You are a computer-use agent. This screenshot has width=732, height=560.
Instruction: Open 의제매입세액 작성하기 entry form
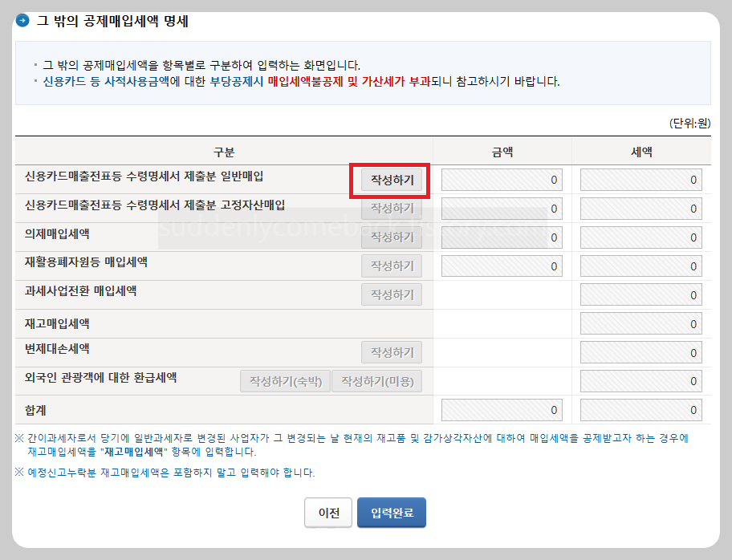391,237
